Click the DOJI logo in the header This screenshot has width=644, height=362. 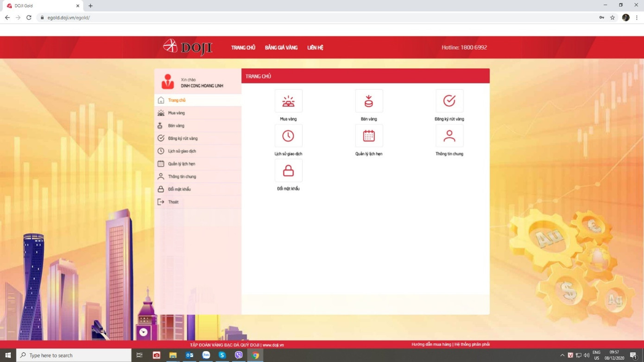tap(187, 47)
